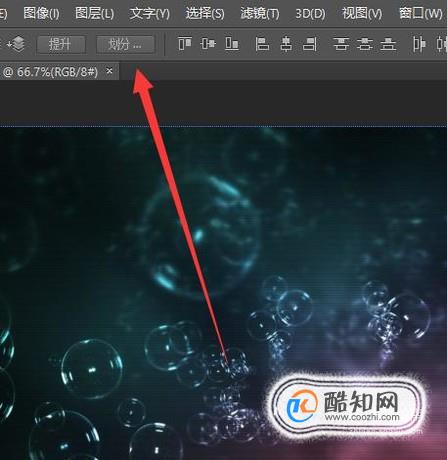Click the align left edges icon
The height and width of the screenshot is (460, 447).
262,44
